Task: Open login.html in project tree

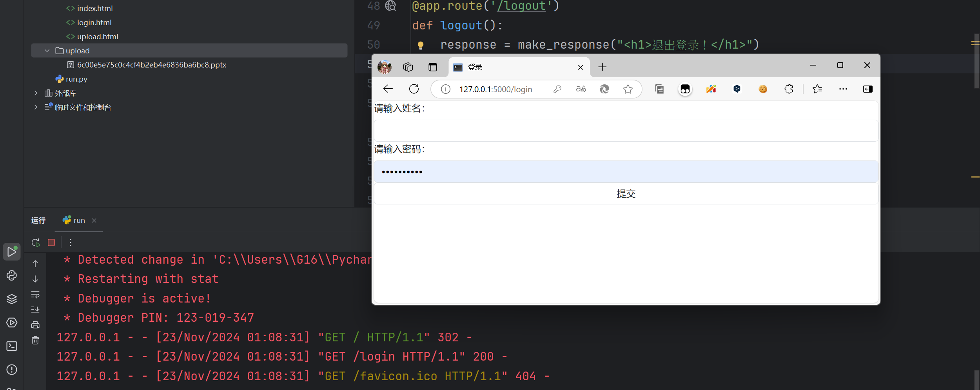Action: [94, 22]
